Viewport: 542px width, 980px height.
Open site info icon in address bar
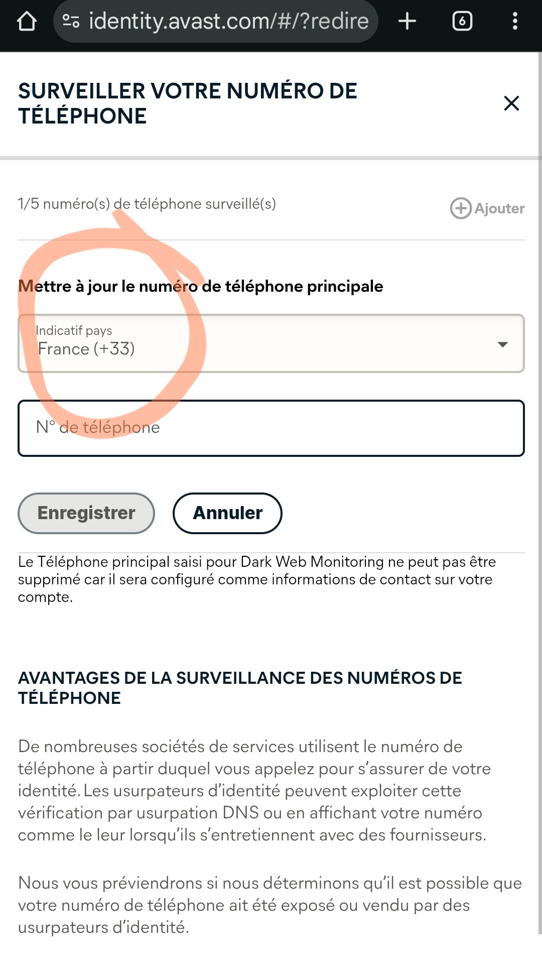point(71,21)
